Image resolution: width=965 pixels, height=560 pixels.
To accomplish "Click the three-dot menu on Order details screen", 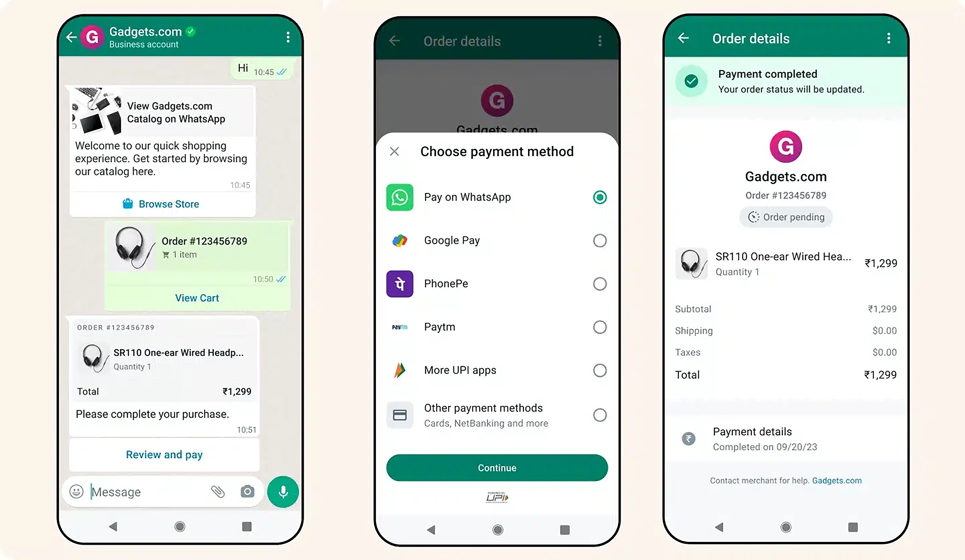I will [x=888, y=38].
